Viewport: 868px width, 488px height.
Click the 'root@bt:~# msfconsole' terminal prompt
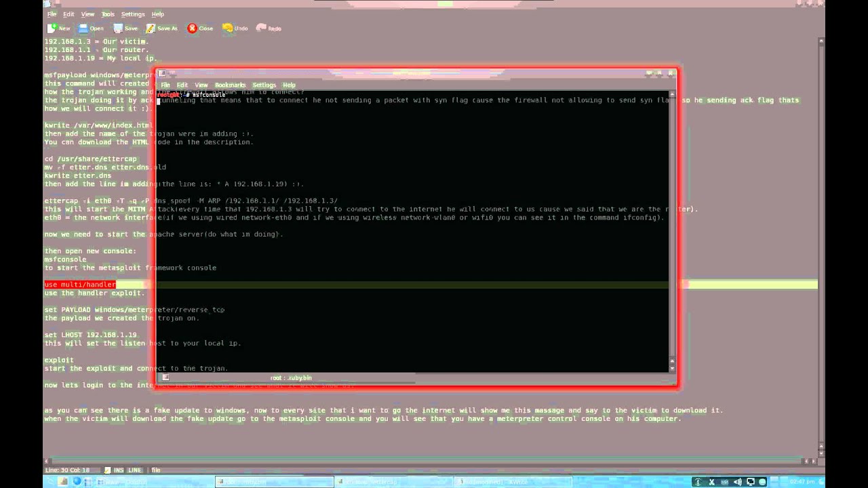pyautogui.click(x=191, y=95)
